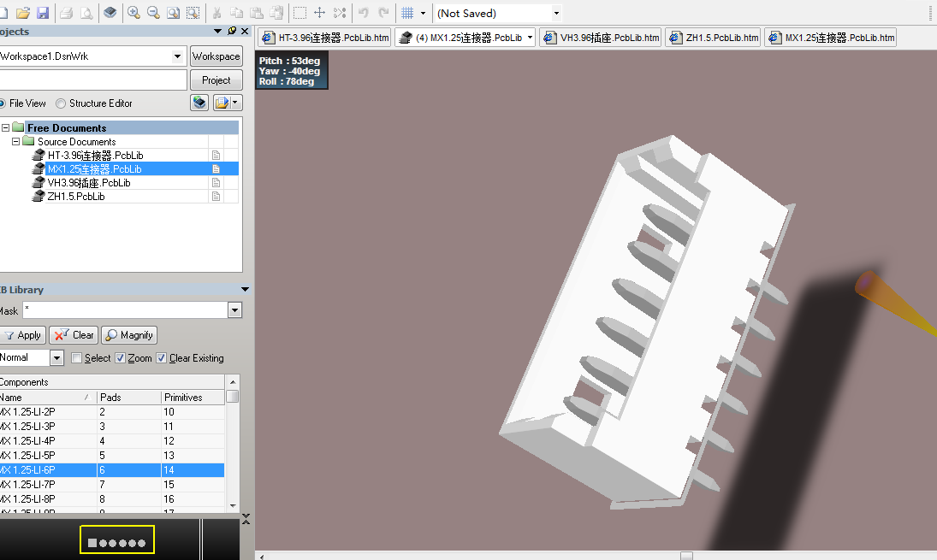Switch to MX1.25连接器.PcbLib.htm tab
Screen dimensions: 937x560
pyautogui.click(x=831, y=38)
